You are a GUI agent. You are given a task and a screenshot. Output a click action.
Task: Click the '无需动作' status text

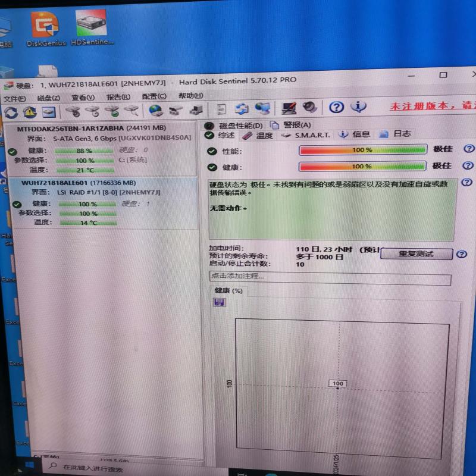(228, 208)
